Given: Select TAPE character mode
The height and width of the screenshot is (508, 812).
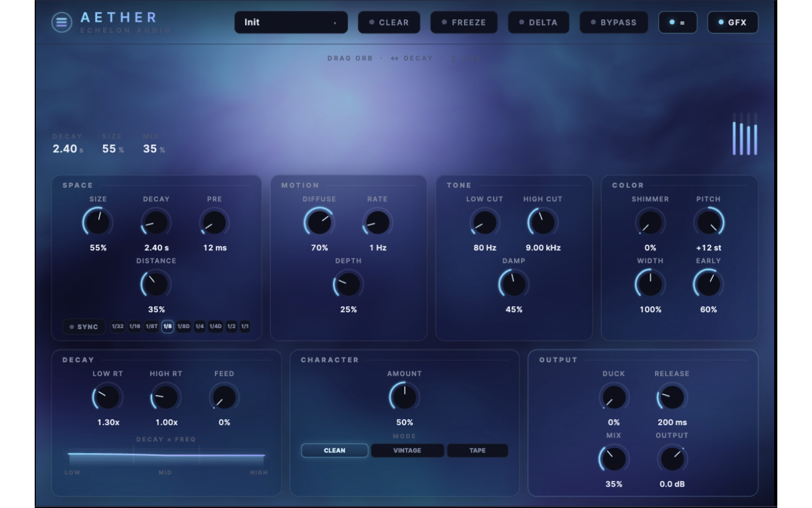Looking at the screenshot, I should click(x=477, y=450).
